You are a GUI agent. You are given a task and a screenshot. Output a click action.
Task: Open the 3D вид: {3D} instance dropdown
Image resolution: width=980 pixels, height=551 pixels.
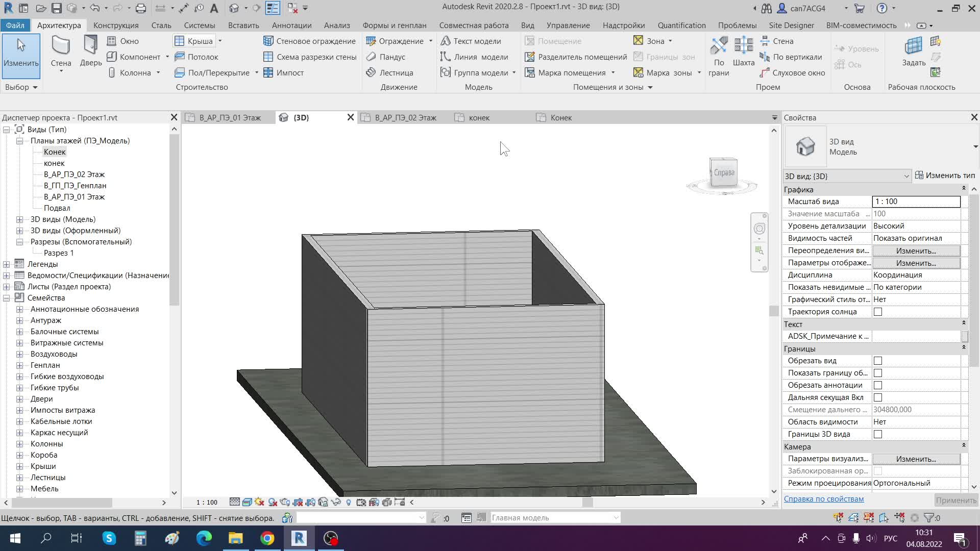[847, 176]
